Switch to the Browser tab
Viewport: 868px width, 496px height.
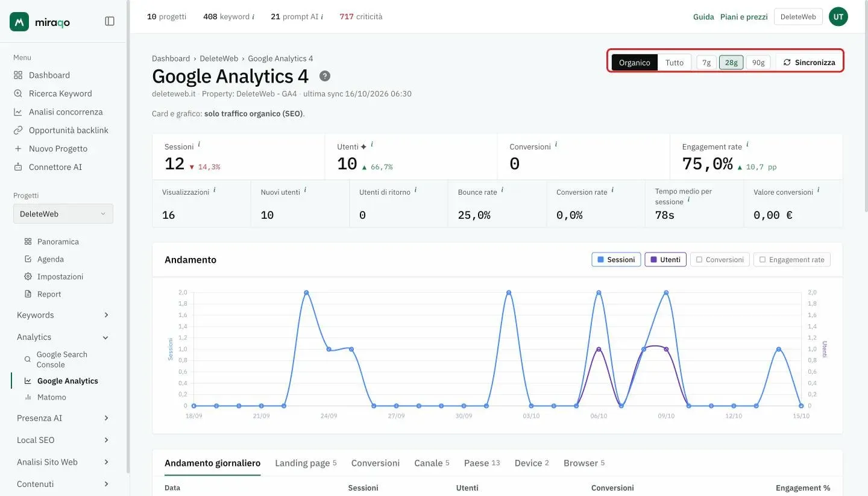584,463
